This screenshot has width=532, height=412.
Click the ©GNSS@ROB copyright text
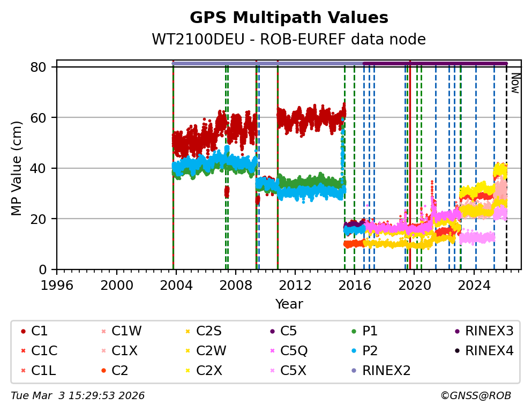click(475, 396)
